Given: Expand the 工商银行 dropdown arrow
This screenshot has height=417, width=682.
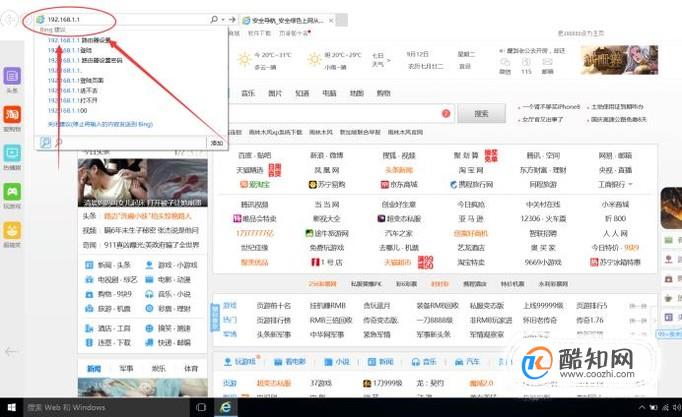Looking at the screenshot, I should coord(630,184).
